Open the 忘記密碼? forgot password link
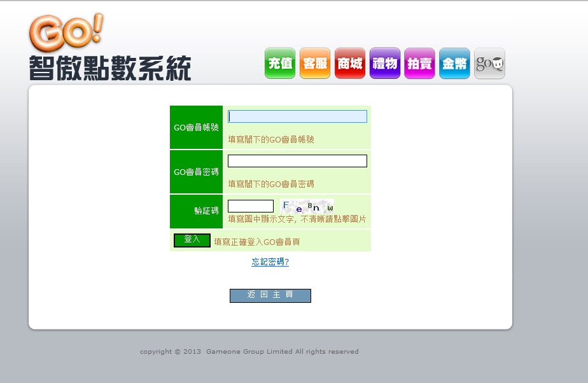Screen dimensions: 588x383 coord(270,262)
